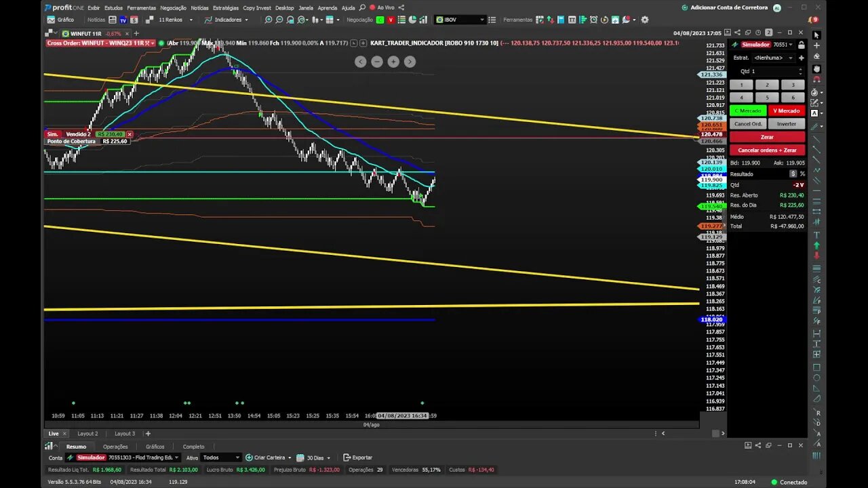868x488 pixels.
Task: Click the Zerar button
Action: (767, 137)
